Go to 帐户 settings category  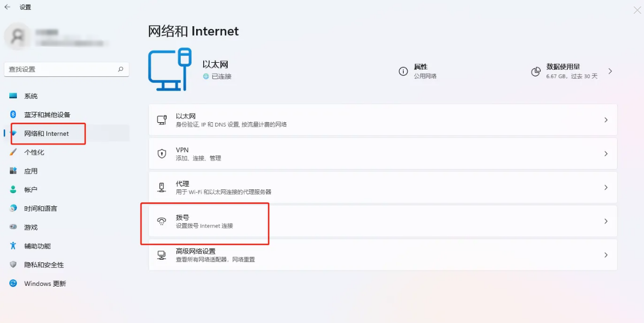(x=67, y=190)
